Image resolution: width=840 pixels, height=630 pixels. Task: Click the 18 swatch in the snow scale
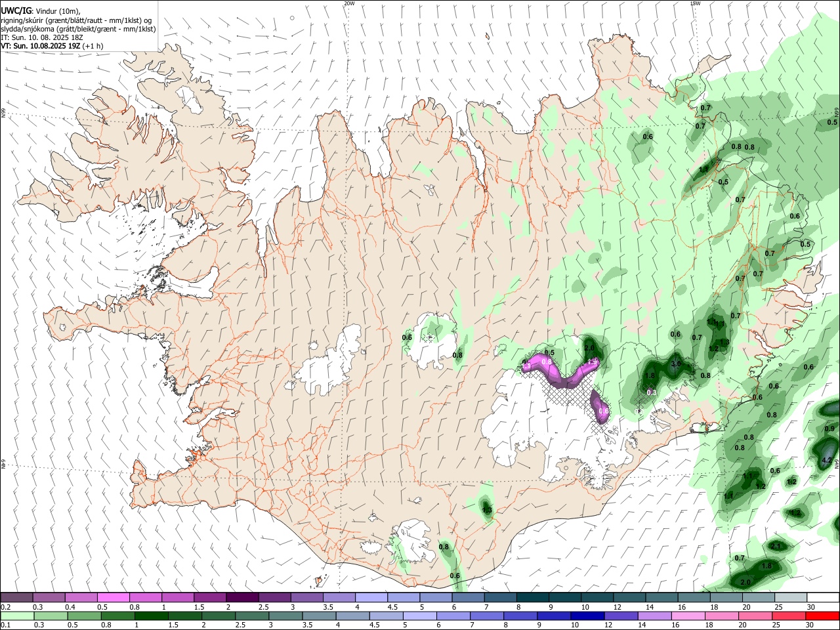click(x=726, y=597)
